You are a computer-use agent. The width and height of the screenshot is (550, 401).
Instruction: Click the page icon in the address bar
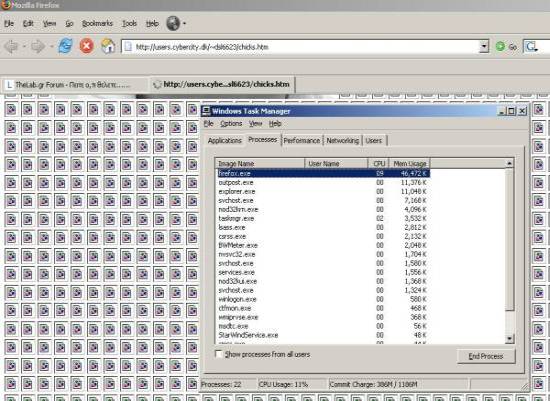point(128,47)
